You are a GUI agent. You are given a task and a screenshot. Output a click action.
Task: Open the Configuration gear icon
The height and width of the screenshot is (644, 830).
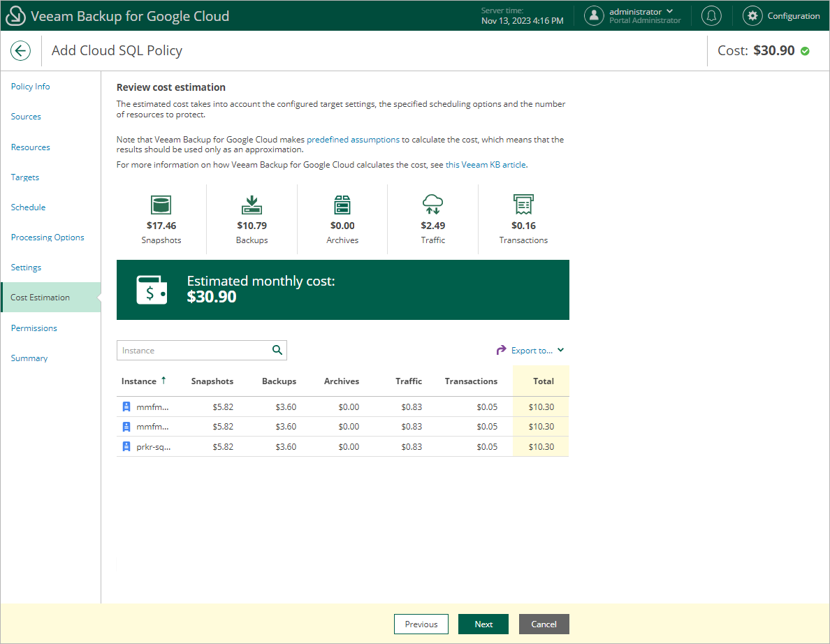[752, 16]
